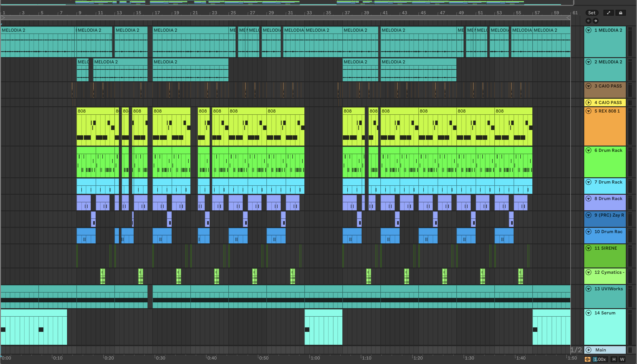Click the optimize width W icon
Image resolution: width=637 pixels, height=364 pixels.
(x=622, y=359)
